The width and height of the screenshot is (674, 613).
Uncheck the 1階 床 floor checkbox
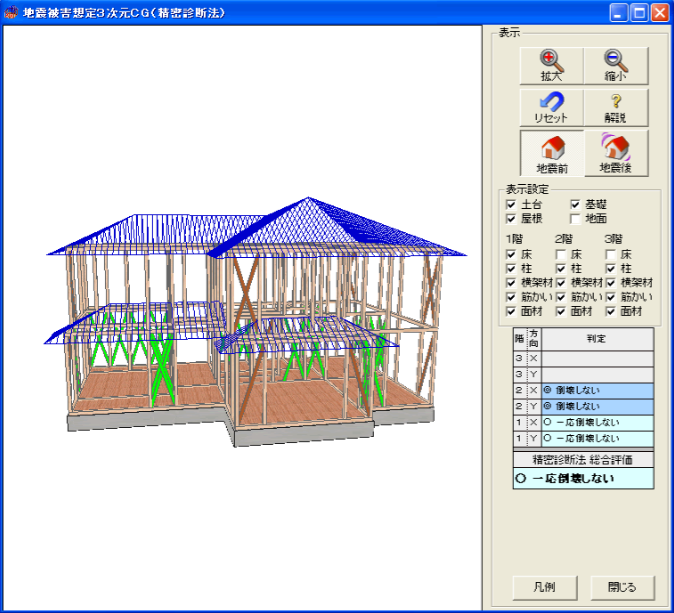coord(511,254)
